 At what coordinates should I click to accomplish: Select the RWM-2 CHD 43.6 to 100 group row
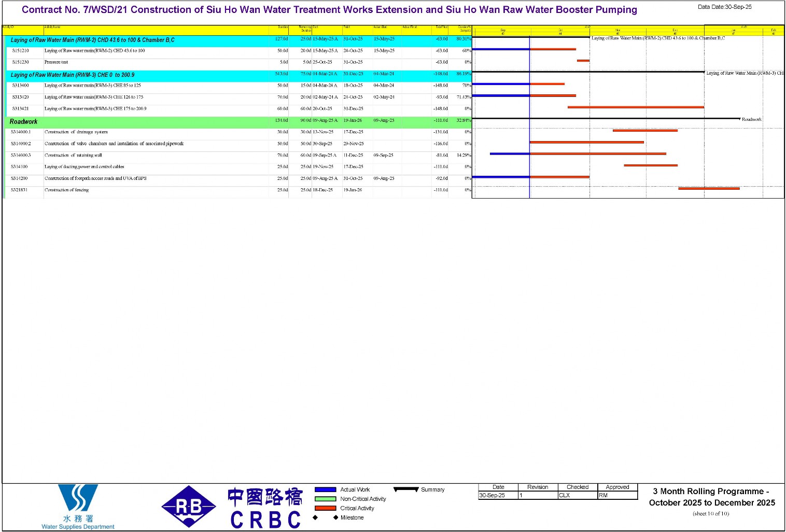[x=238, y=40]
